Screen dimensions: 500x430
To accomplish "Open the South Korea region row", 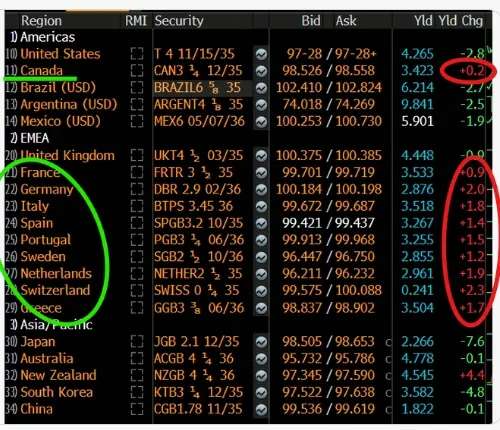I will point(57,392).
